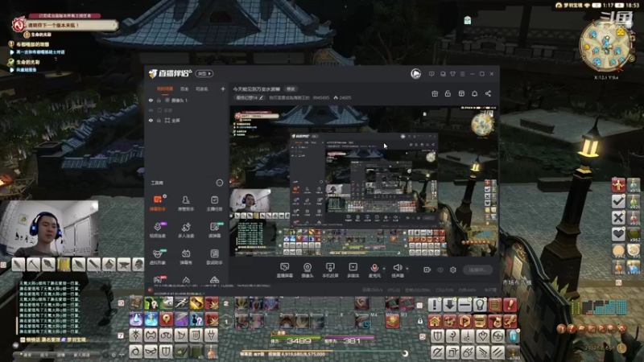
Task: Click the game chat log panel
Action: (49, 307)
